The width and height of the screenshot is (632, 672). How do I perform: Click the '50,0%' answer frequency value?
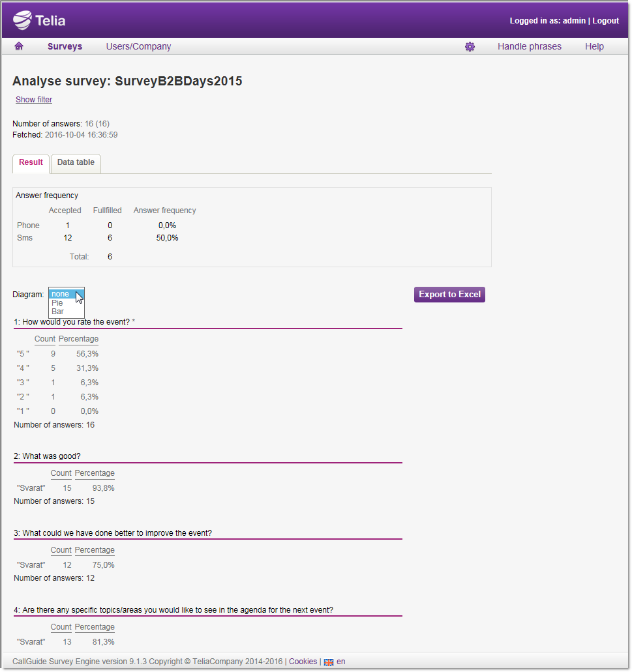pos(167,238)
